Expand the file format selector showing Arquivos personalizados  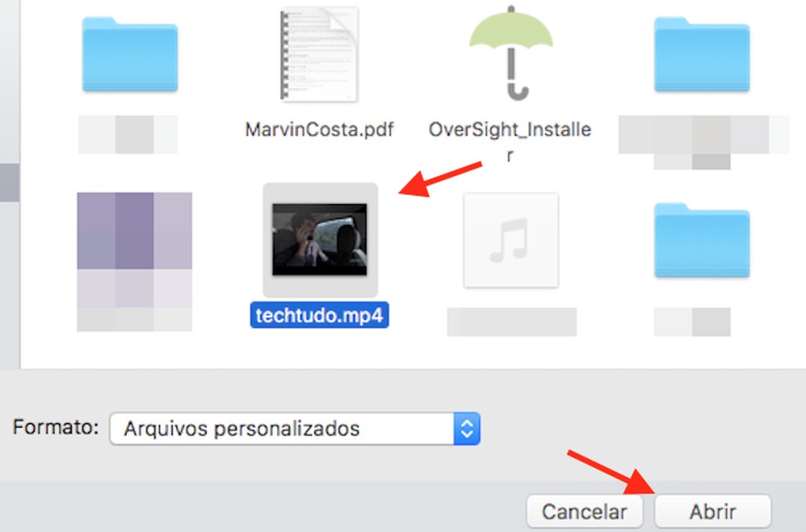pyautogui.click(x=291, y=428)
